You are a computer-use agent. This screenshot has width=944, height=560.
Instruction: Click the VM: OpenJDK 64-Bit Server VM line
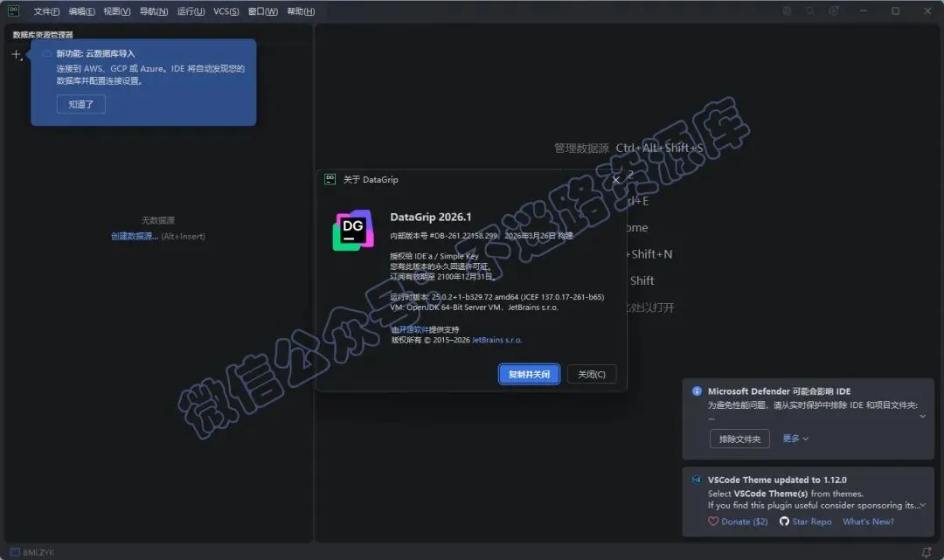(x=474, y=308)
